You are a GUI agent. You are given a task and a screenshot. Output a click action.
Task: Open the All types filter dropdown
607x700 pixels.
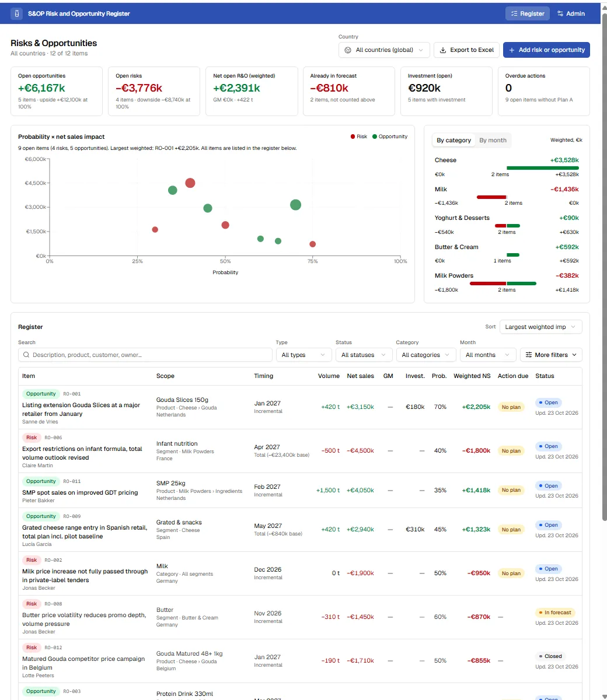[x=303, y=355]
